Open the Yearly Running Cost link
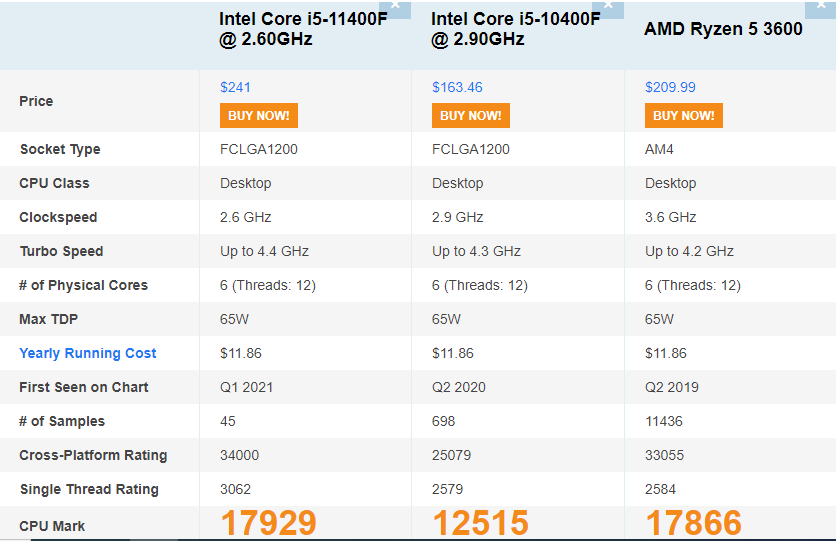836x541 pixels. (x=87, y=353)
